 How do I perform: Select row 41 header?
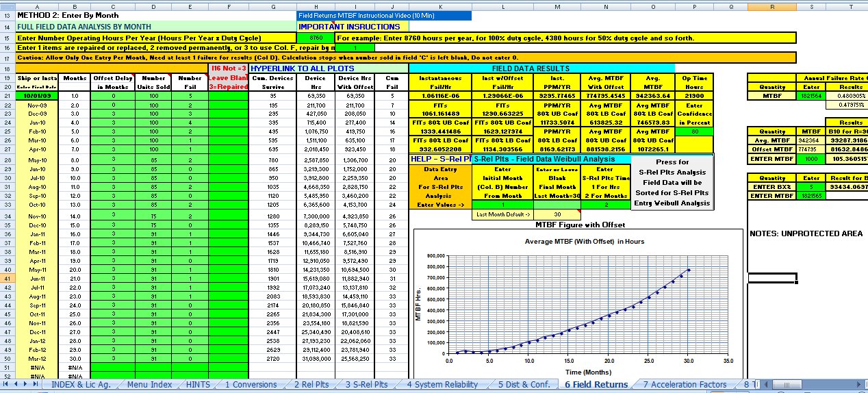coord(8,279)
